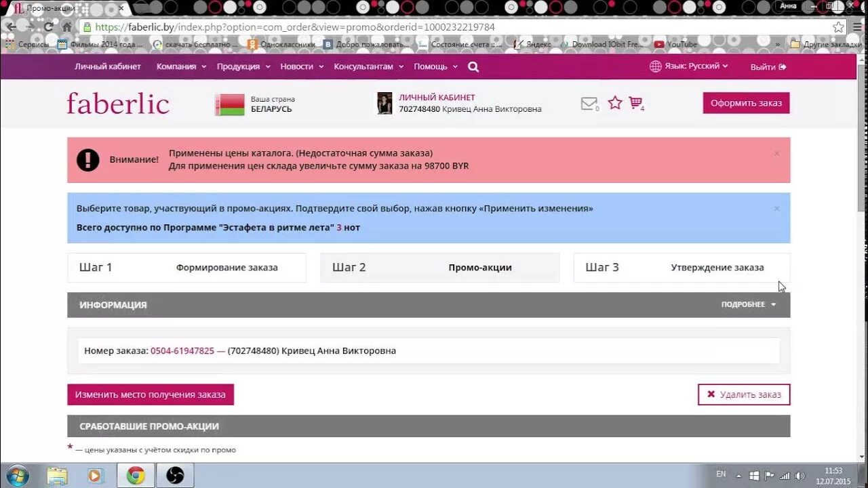
Task: Click the site search magnifier icon
Action: coord(473,66)
